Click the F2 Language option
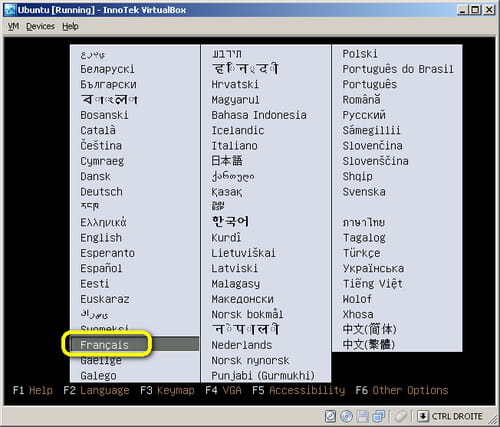The width and height of the screenshot is (500, 427). click(x=96, y=390)
